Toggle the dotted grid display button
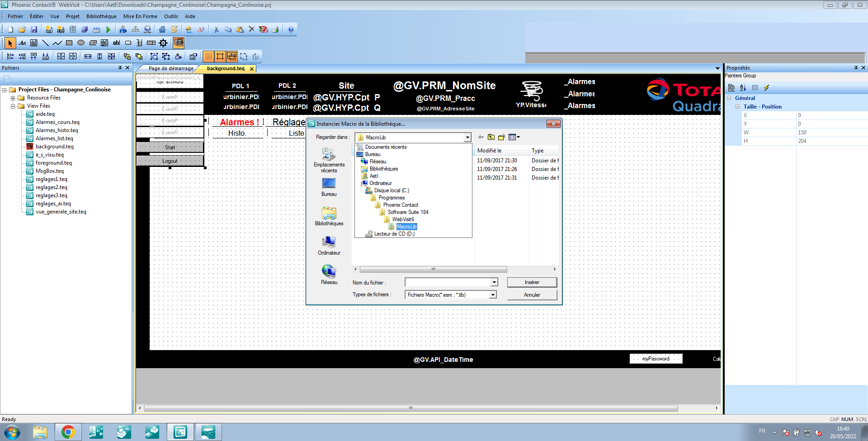The image size is (868, 441). [208, 57]
